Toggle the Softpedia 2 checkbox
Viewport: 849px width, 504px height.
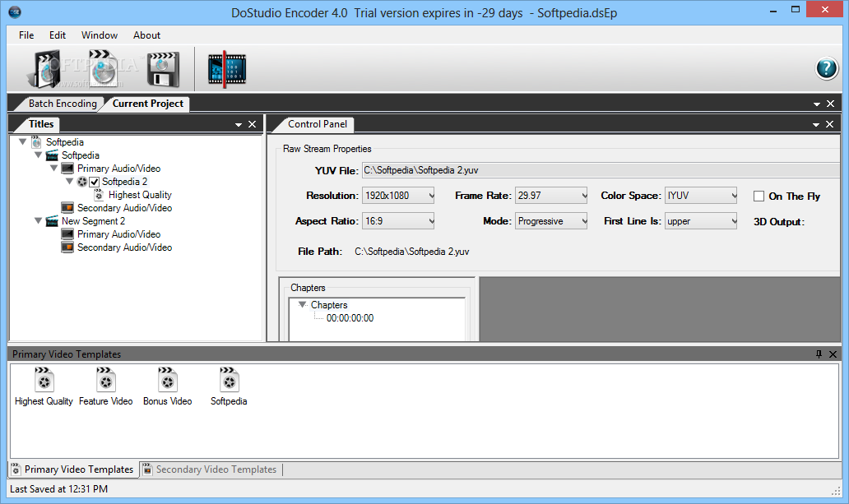tap(95, 182)
